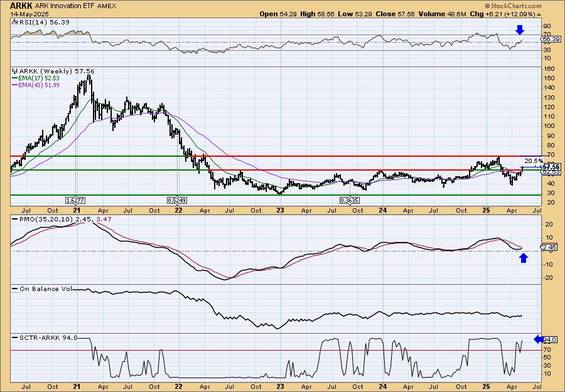The image size is (565, 392).
Task: Click the 0.5249 label on the price panel
Action: click(x=177, y=200)
